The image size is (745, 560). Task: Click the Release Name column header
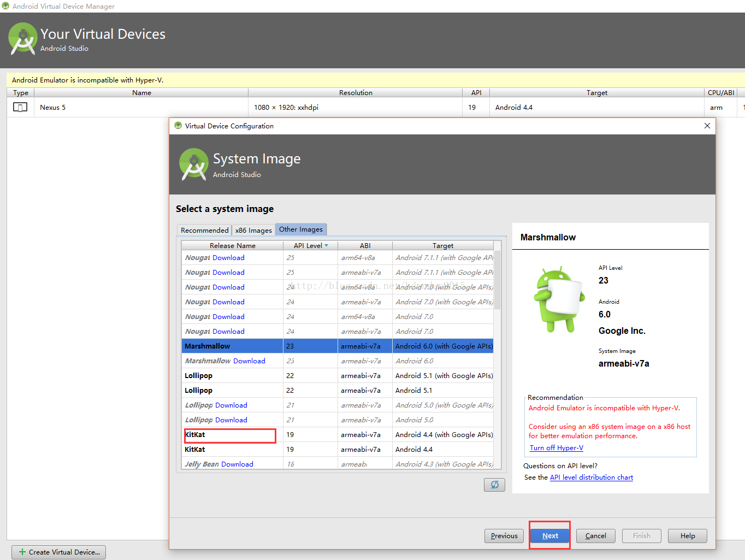click(232, 245)
